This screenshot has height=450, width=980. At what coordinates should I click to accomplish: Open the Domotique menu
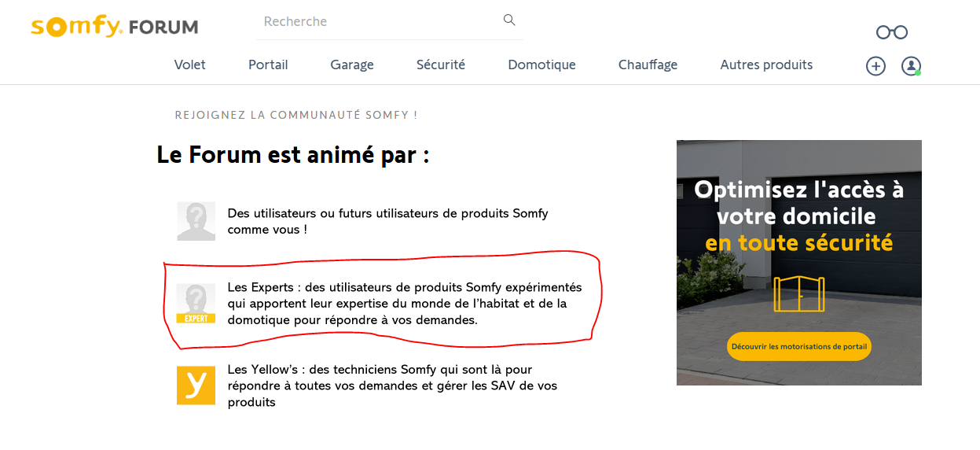click(541, 65)
